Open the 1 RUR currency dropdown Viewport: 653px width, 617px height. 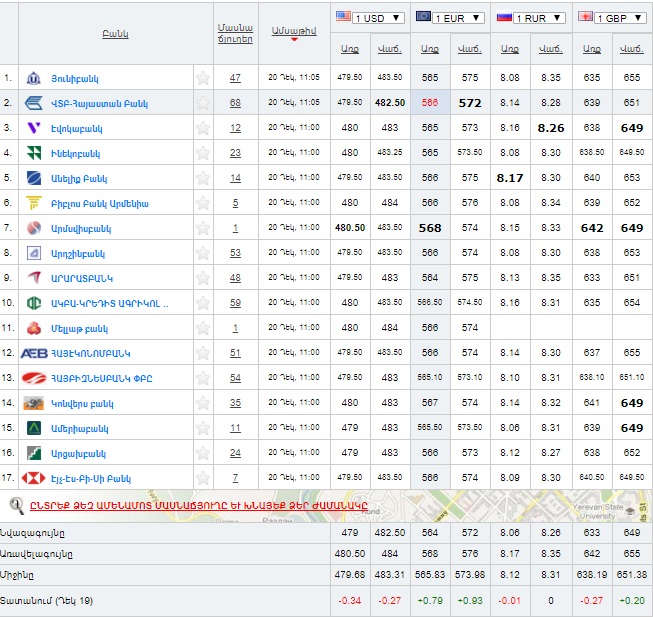[x=539, y=18]
